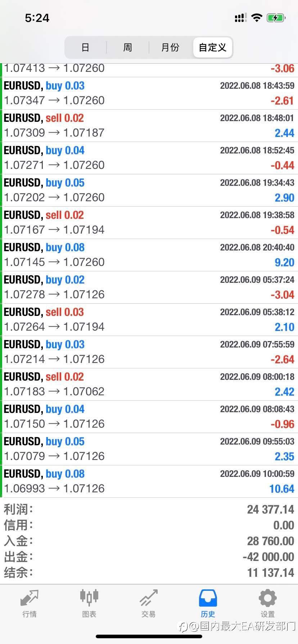Select the 日 period segment
This screenshot has width=298, height=644.
(85, 47)
